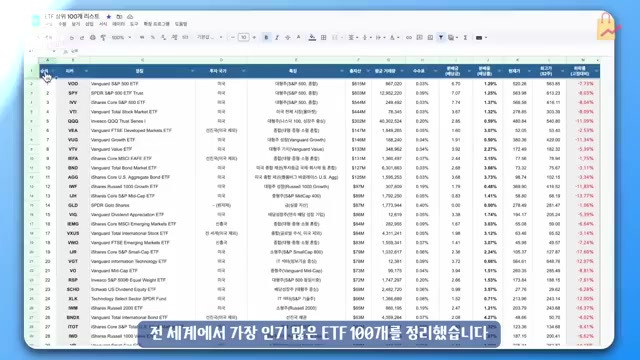This screenshot has height=360, width=640.
Task: Select the SPY ticker cell
Action: (x=73, y=93)
